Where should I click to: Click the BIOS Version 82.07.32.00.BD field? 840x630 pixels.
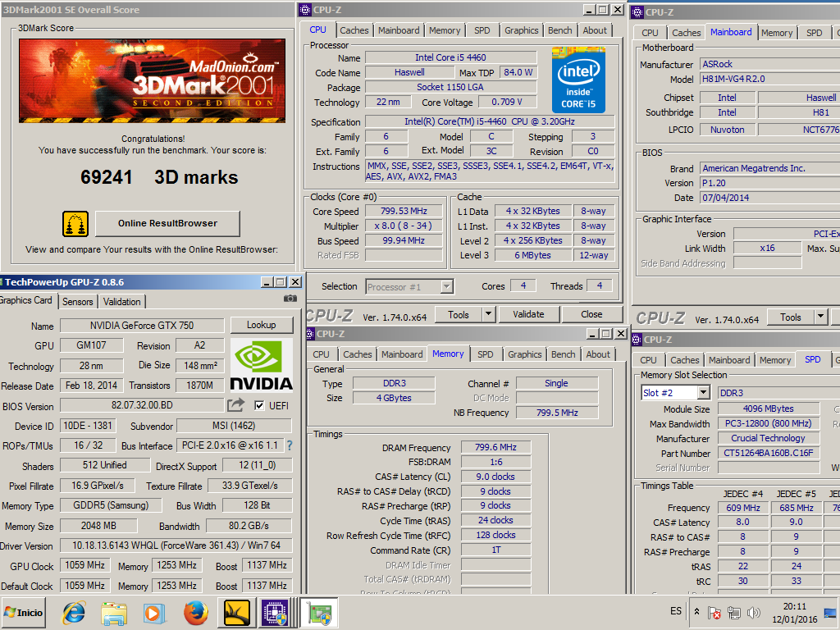pos(142,405)
